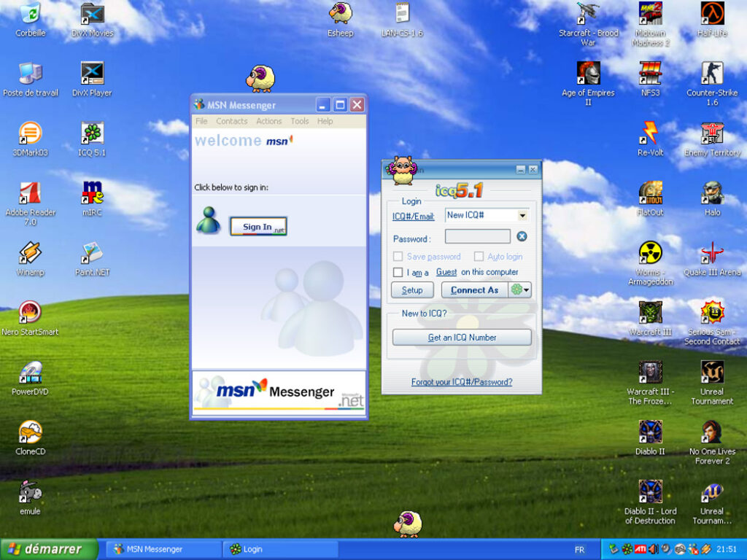Select the emule donkey icon

(x=31, y=499)
